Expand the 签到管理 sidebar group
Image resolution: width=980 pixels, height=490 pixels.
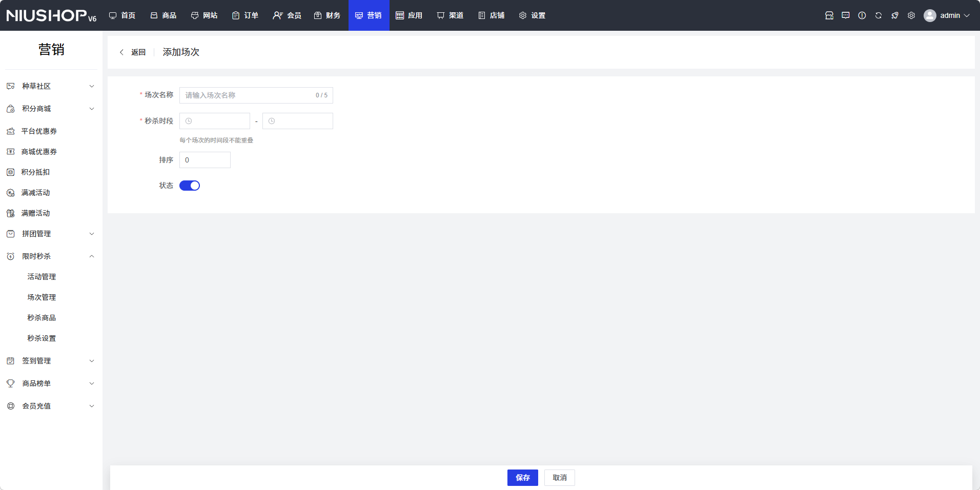pos(51,361)
